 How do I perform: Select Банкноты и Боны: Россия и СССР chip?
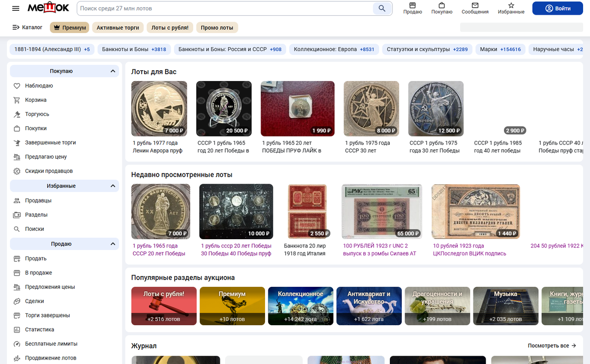(230, 49)
